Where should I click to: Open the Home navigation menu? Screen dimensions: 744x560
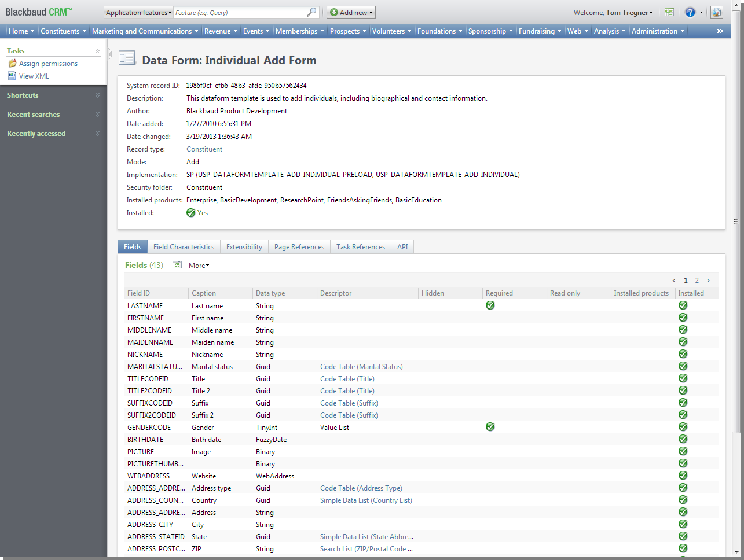click(21, 31)
